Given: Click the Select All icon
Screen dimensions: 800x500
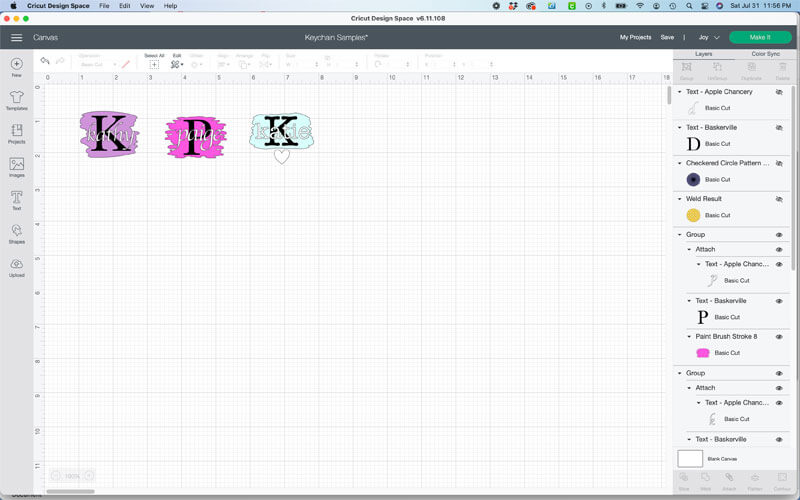Looking at the screenshot, I should (154, 64).
